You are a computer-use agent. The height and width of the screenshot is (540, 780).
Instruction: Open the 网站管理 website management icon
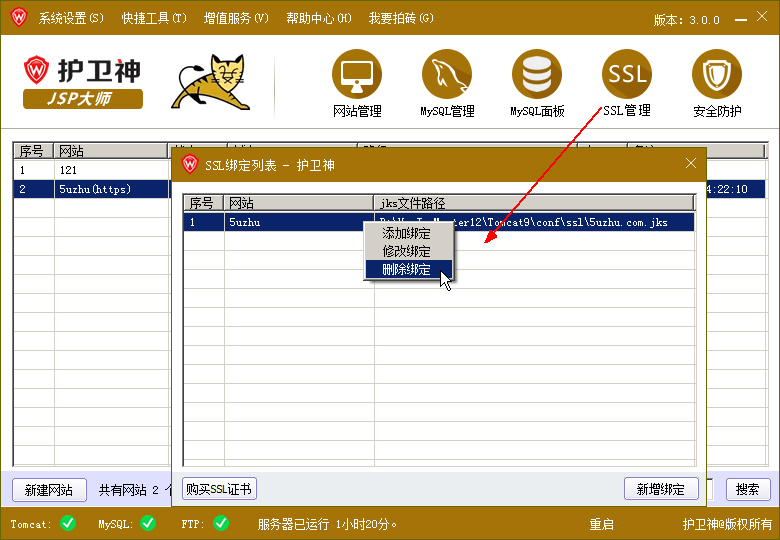click(x=357, y=75)
